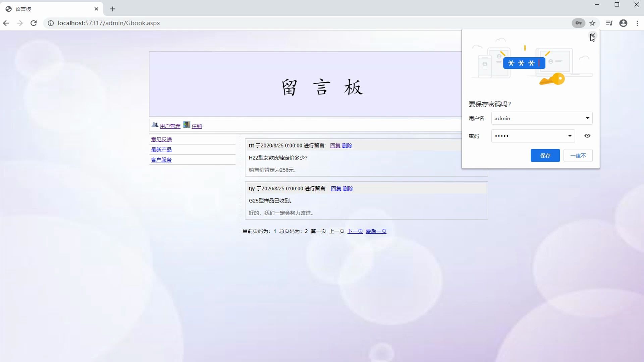Reload the current page

(x=34, y=23)
